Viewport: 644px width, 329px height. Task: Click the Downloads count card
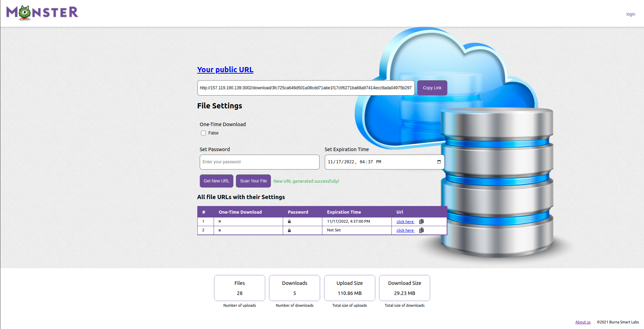coord(295,288)
